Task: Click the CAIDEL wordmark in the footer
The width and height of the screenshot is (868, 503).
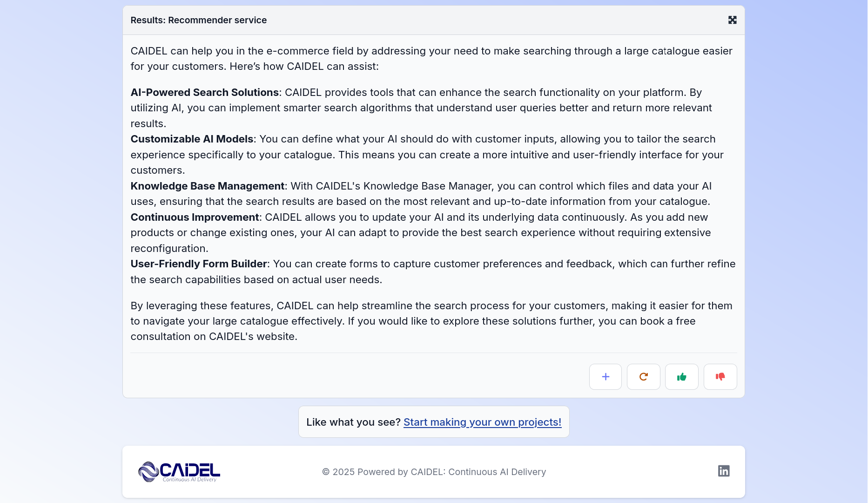Action: click(190, 469)
